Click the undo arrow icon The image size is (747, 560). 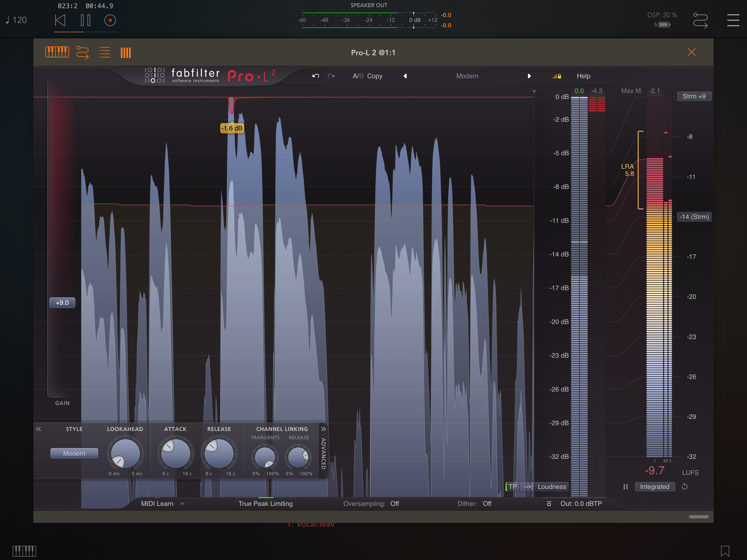click(316, 76)
